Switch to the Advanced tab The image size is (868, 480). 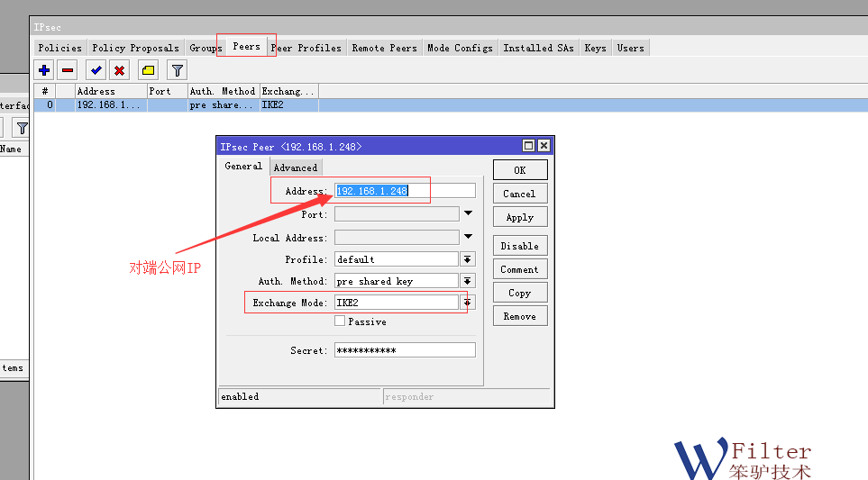(x=296, y=168)
